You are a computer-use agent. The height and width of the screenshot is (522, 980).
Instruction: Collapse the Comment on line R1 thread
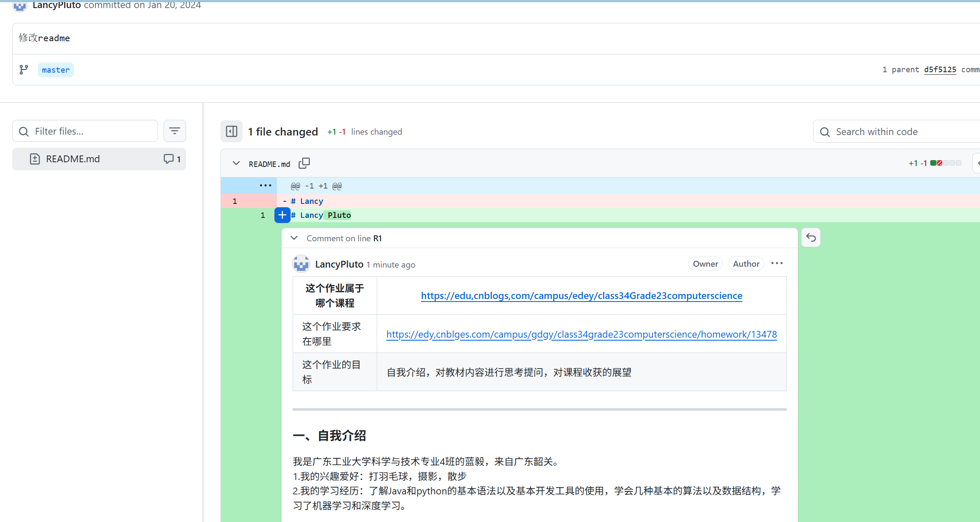(294, 238)
